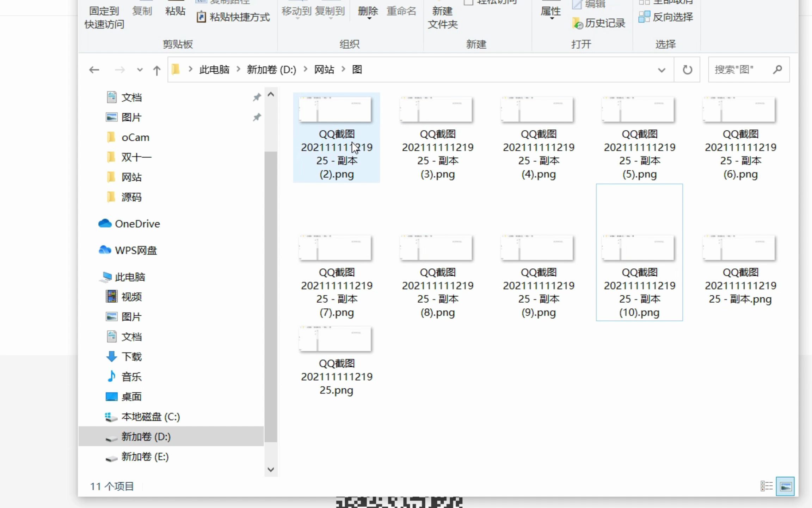This screenshot has height=508, width=812.
Task: Click the search magnifier icon
Action: tap(777, 70)
